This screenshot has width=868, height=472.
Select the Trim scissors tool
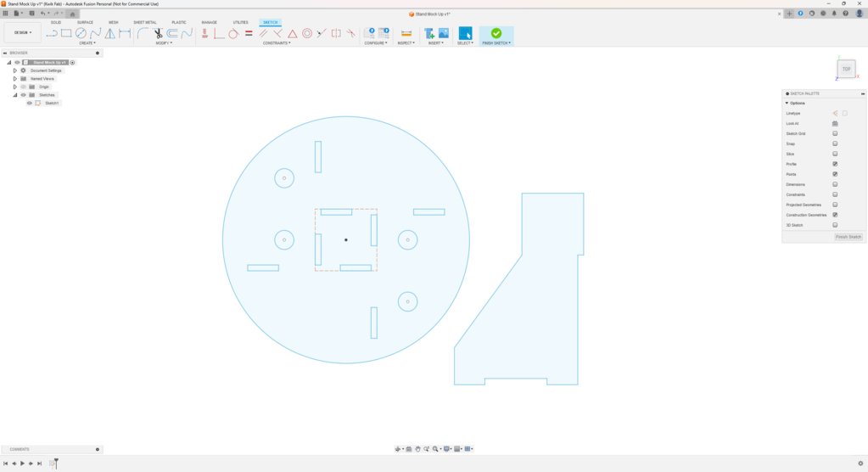pyautogui.click(x=158, y=33)
